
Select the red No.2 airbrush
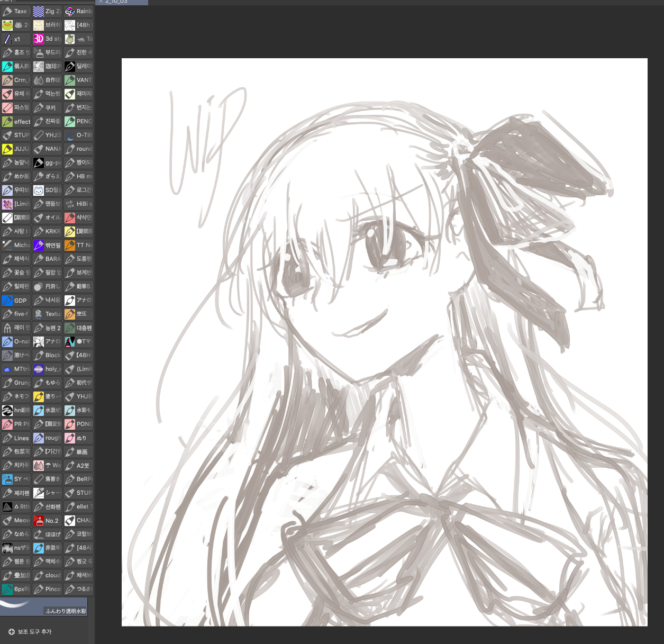[47, 520]
